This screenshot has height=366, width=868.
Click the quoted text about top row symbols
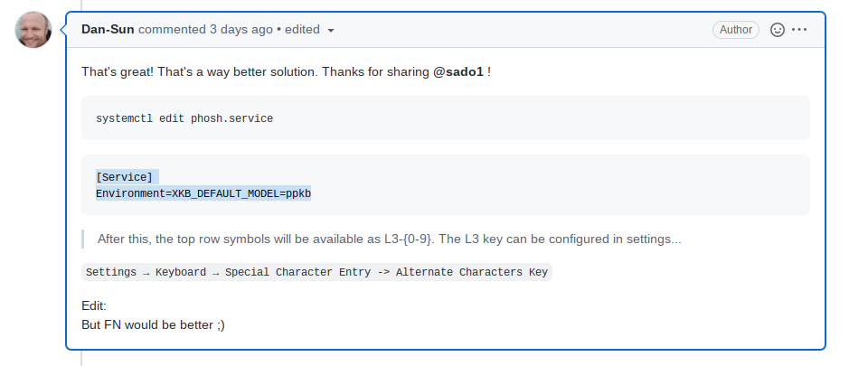coord(389,239)
